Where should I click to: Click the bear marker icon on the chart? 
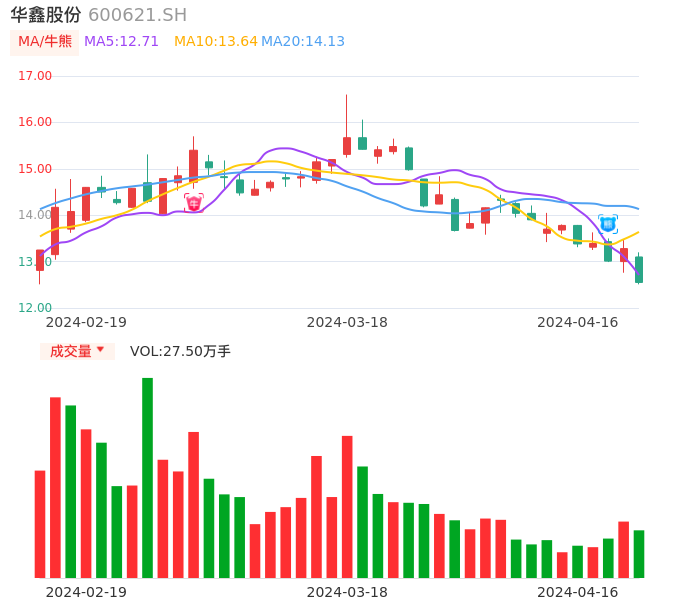[x=608, y=224]
